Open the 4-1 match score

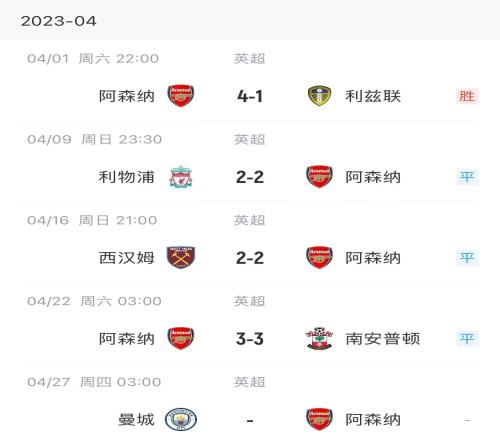[x=250, y=96]
